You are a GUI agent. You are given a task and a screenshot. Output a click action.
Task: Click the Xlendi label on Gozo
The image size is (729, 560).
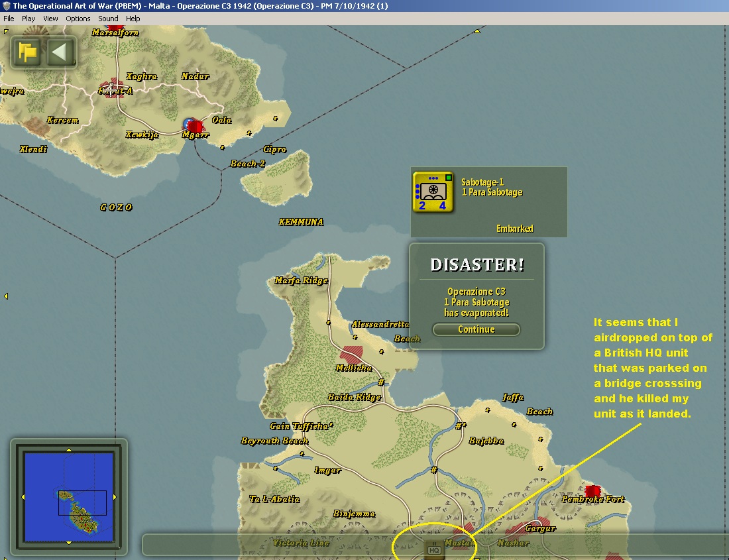click(x=34, y=149)
